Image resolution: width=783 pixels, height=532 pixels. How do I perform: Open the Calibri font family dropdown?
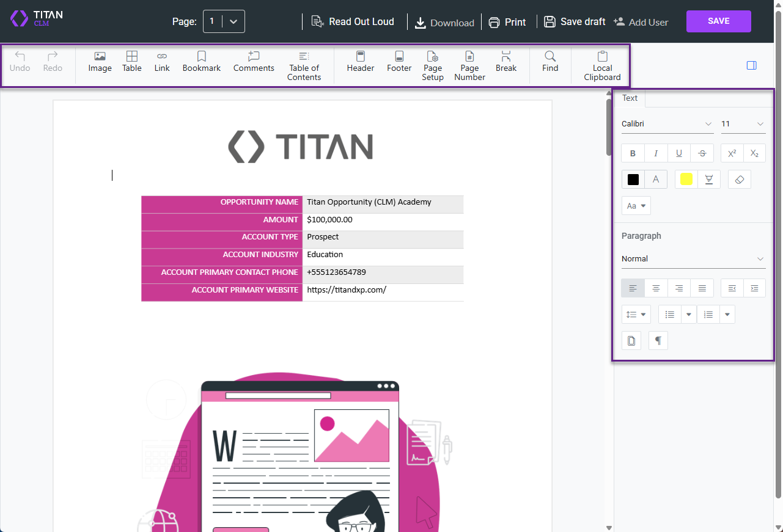[x=666, y=123]
